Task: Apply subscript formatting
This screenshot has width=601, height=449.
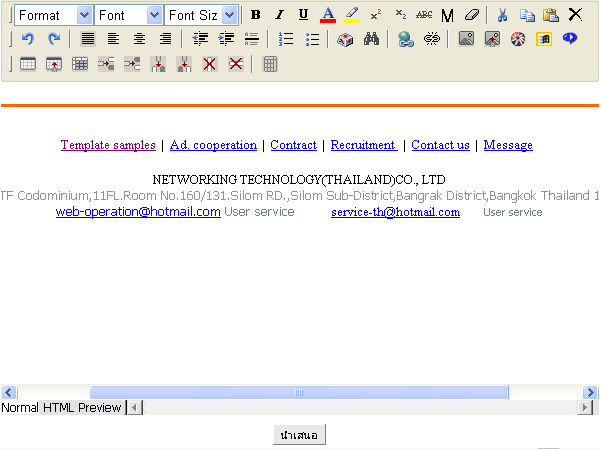Action: click(x=400, y=15)
